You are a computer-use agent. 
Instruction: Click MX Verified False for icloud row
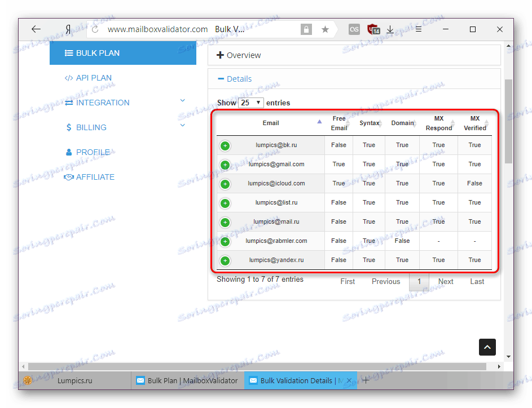[474, 183]
